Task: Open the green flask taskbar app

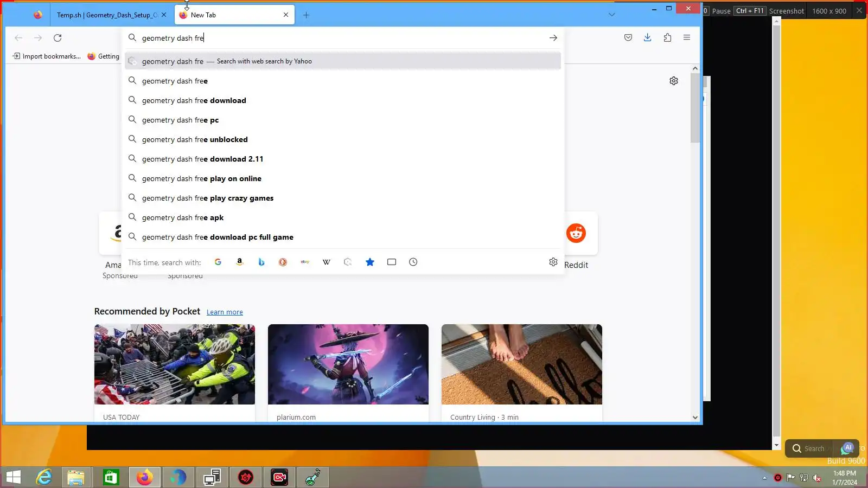Action: tap(313, 478)
